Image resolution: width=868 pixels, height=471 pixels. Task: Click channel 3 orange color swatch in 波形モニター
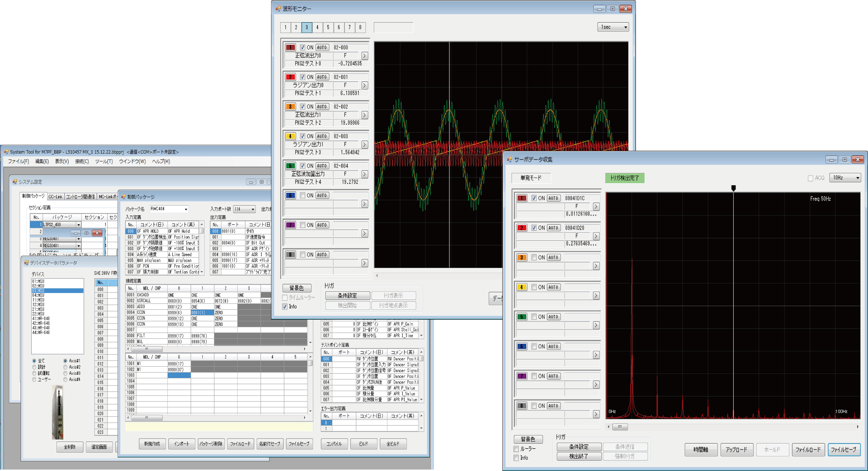290,107
